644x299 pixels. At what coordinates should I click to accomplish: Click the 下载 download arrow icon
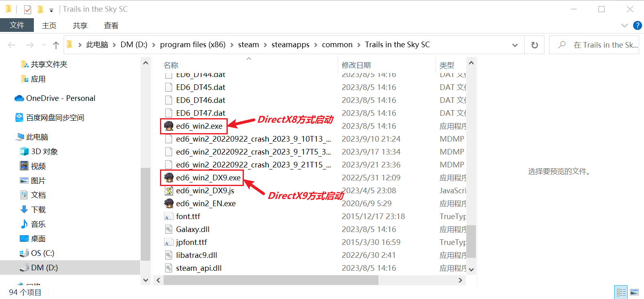(24, 209)
